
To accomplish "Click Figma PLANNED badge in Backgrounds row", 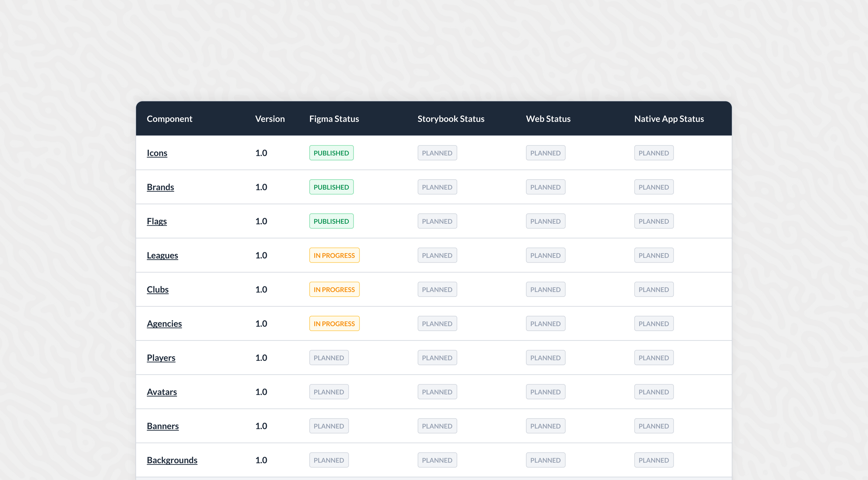I will pos(329,460).
